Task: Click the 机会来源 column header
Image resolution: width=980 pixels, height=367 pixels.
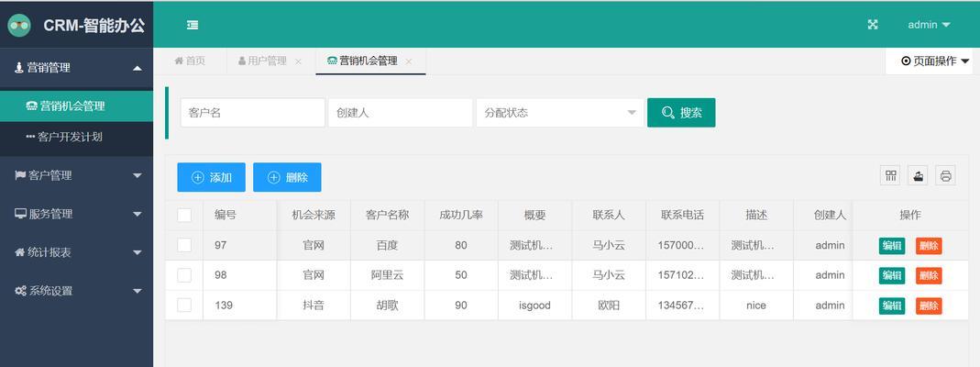Action: click(x=314, y=215)
